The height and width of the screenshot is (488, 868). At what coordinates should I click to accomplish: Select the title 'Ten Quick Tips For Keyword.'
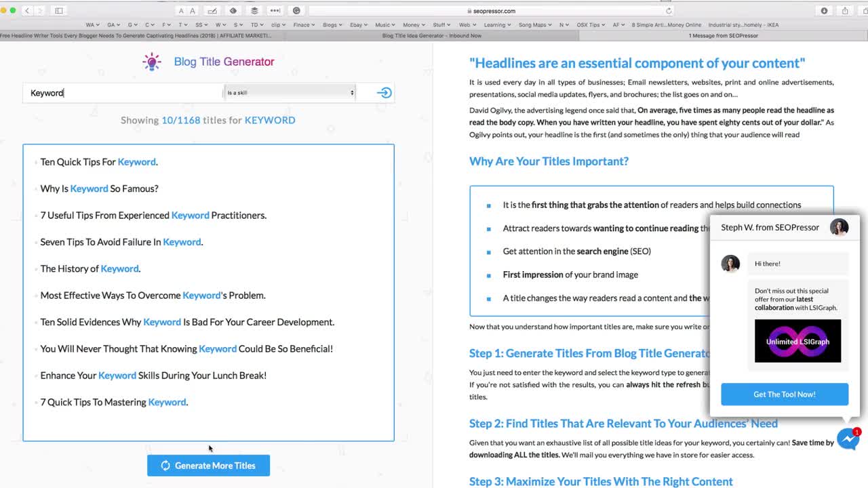(x=99, y=162)
